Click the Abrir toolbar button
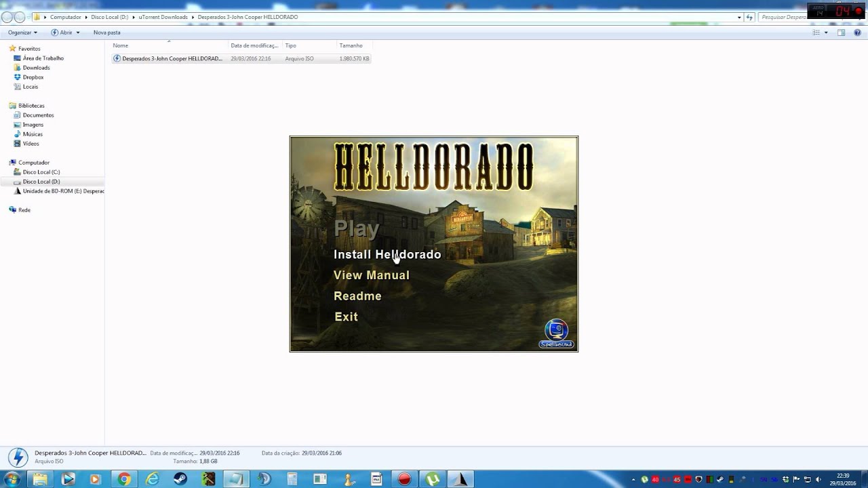868x488 pixels. pos(62,33)
